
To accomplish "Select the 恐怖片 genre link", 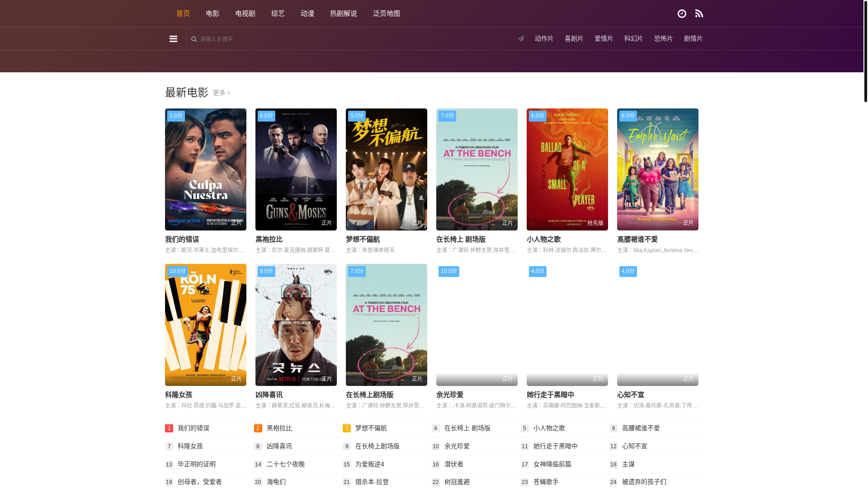I will tap(663, 39).
